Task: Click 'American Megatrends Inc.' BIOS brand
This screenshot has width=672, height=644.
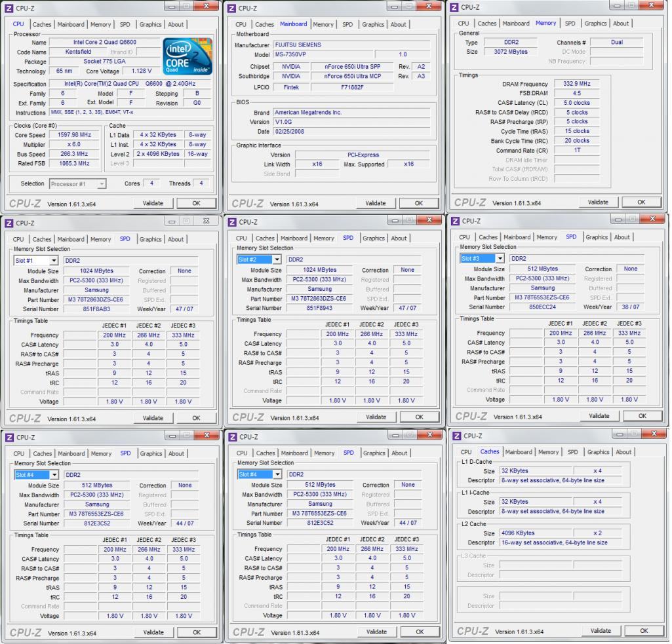Action: pos(351,113)
